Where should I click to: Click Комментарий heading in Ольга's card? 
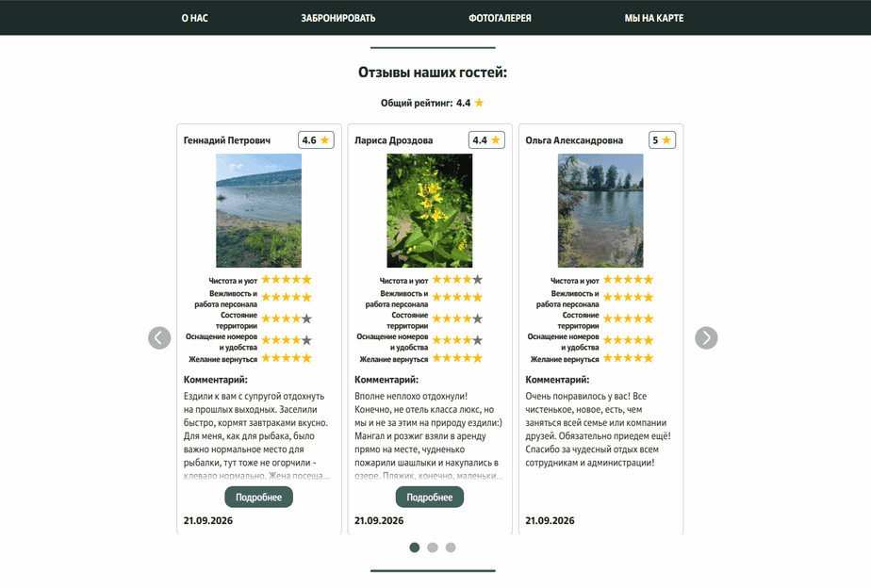pyautogui.click(x=557, y=380)
